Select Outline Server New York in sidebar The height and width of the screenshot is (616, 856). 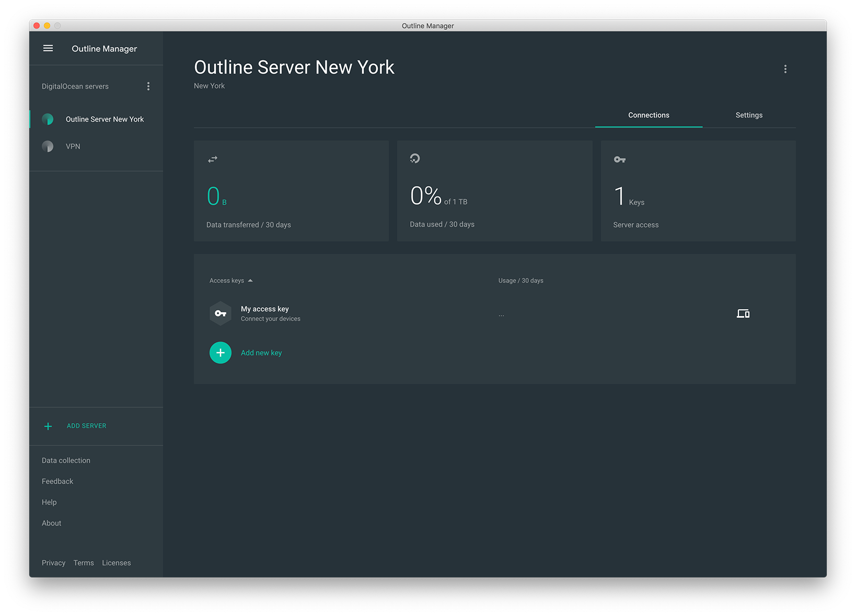[x=96, y=119]
